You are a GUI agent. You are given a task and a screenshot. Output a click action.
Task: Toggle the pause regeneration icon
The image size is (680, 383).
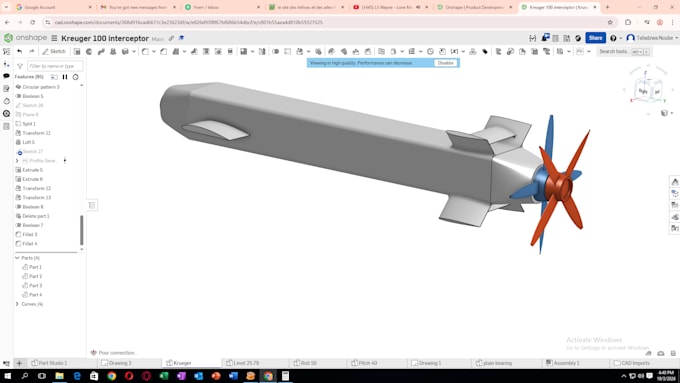click(x=65, y=77)
